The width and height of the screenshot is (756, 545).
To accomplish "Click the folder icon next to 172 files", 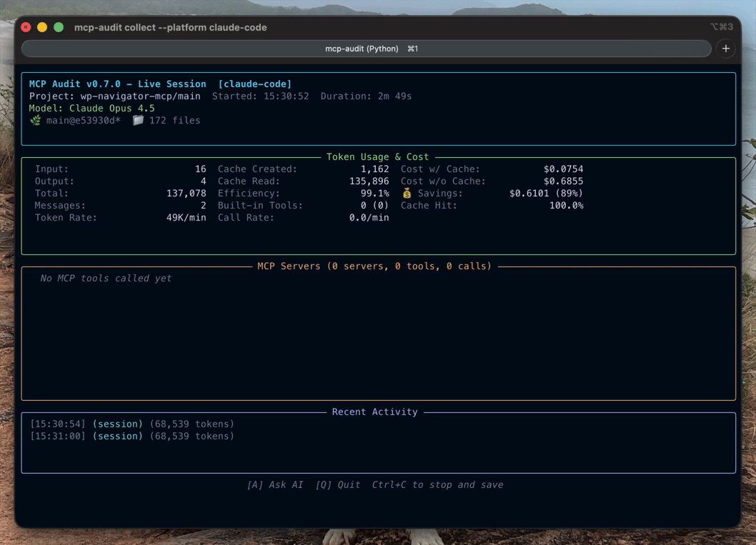I will pos(138,121).
